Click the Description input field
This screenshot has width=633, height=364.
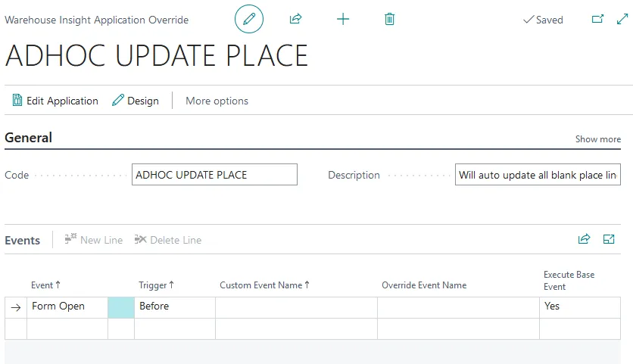[x=538, y=175]
